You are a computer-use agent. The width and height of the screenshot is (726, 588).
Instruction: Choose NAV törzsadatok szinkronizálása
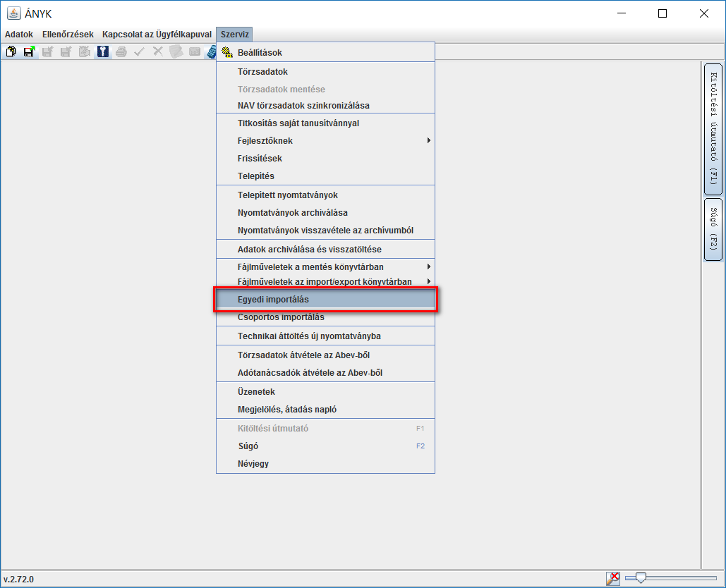click(325, 106)
